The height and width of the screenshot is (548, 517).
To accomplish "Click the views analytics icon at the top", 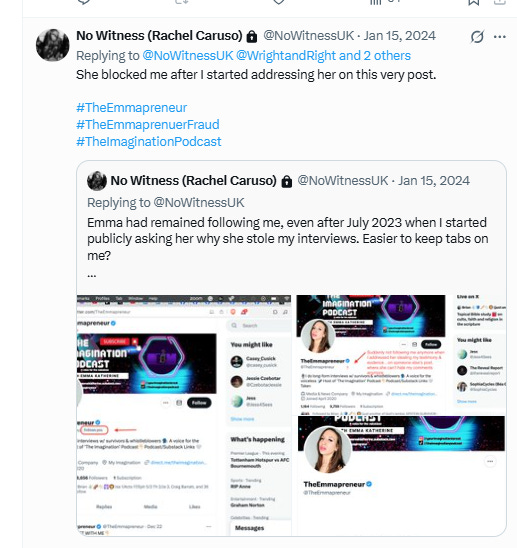I will pos(376,2).
